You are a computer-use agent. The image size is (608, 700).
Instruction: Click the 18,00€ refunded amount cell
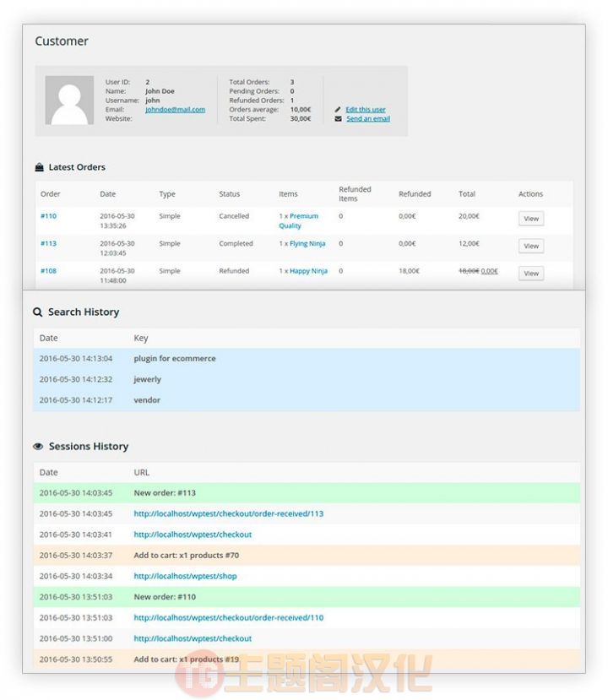coord(409,271)
